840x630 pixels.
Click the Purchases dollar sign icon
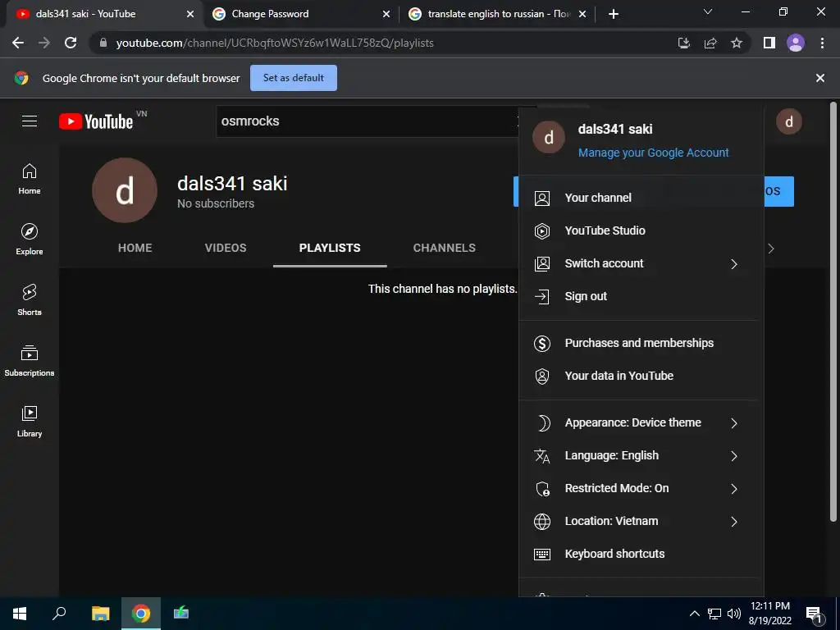tap(542, 344)
